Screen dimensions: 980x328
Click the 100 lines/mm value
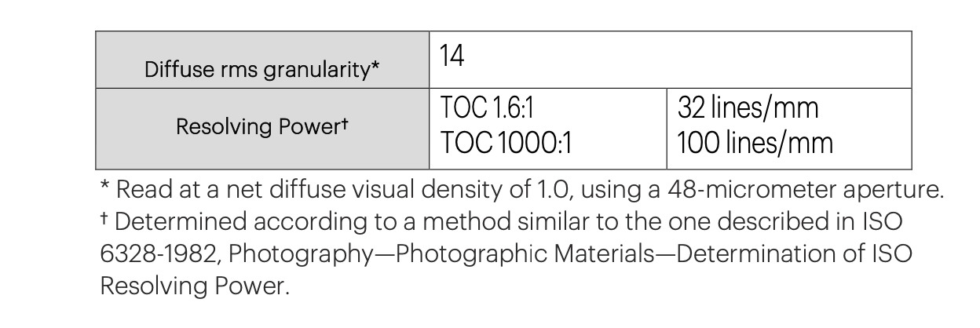(x=755, y=144)
